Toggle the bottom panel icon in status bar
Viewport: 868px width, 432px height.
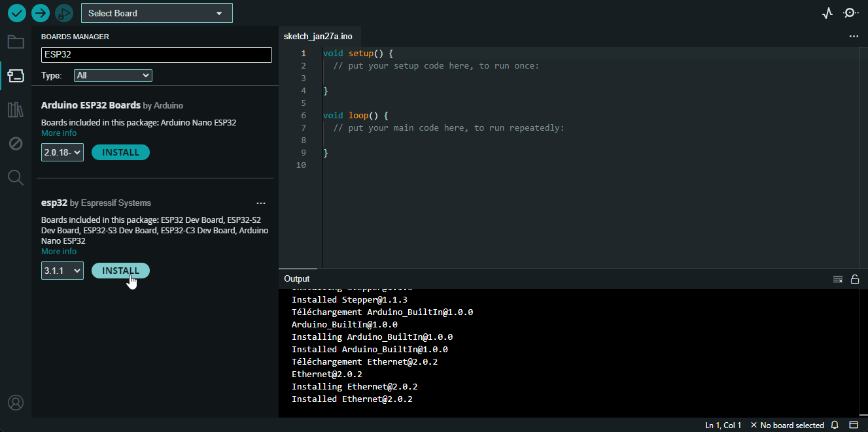click(854, 425)
